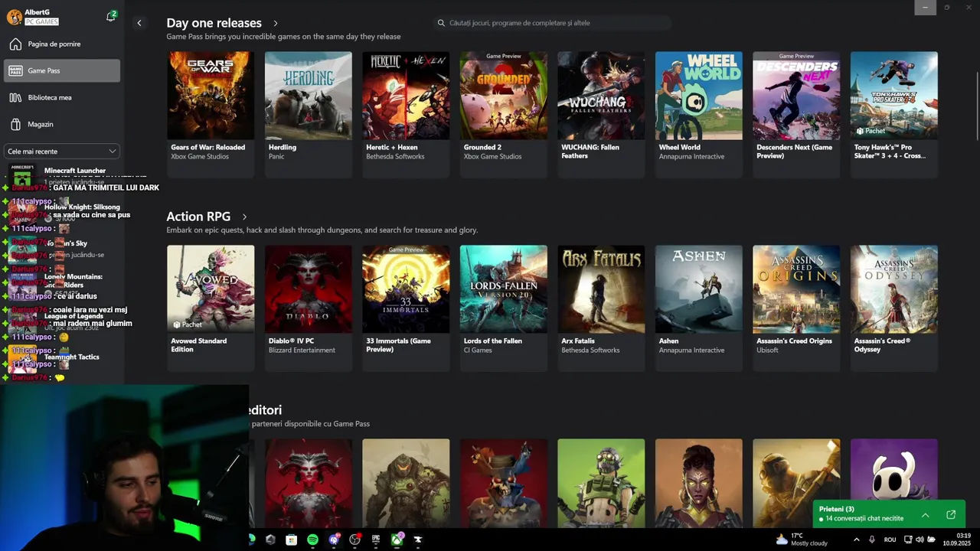Pop out the friends panel window
The image size is (980, 551).
click(x=951, y=515)
